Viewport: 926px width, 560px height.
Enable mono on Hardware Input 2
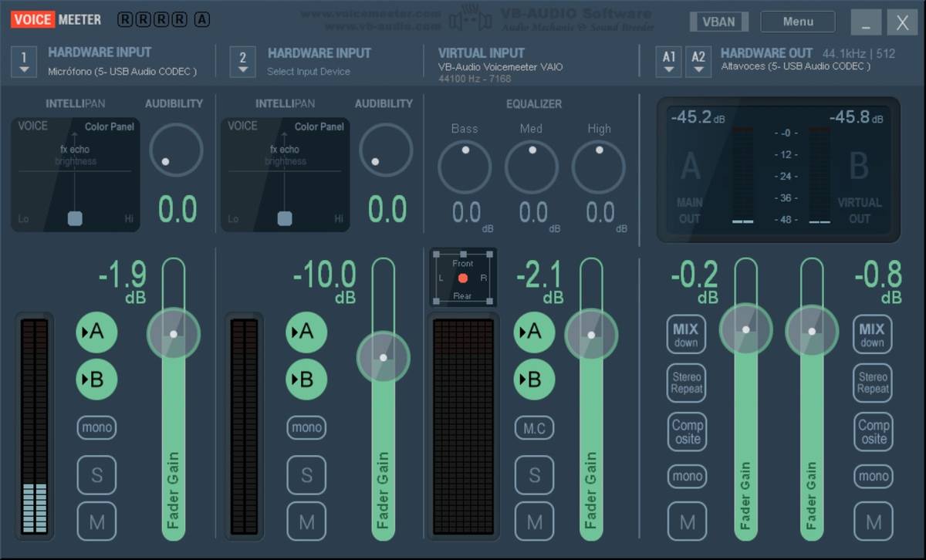point(306,427)
